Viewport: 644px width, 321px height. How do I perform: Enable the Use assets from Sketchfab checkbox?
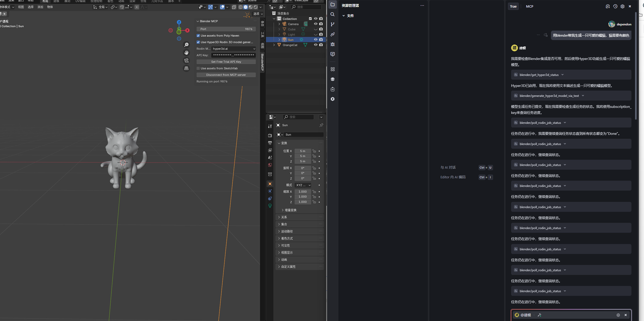(198, 68)
